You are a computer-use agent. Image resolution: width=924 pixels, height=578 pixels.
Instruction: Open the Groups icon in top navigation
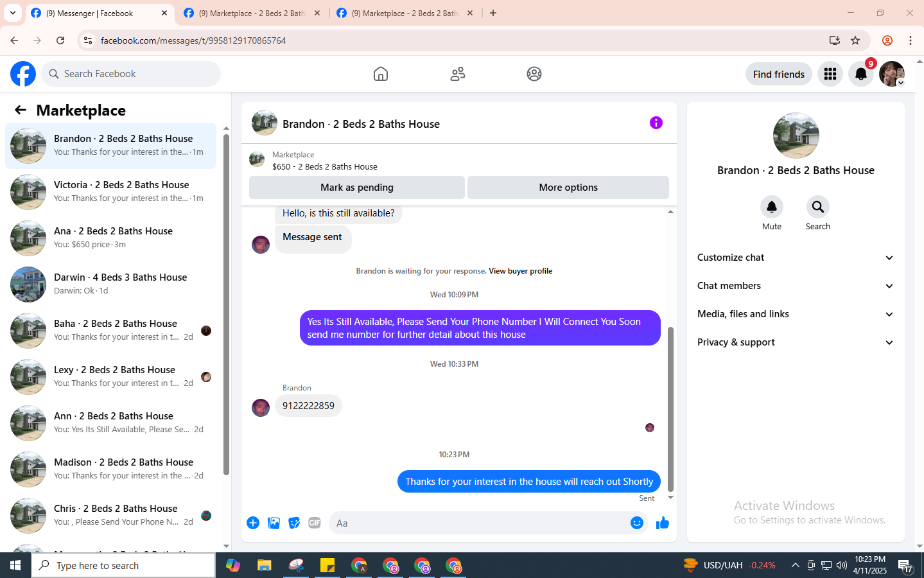534,74
